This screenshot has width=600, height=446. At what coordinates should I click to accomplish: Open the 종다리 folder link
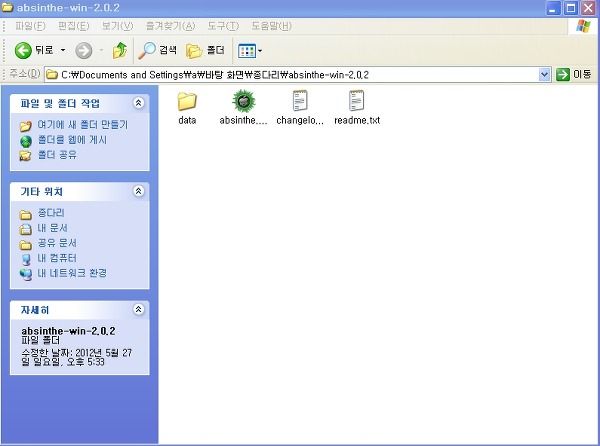(x=51, y=213)
